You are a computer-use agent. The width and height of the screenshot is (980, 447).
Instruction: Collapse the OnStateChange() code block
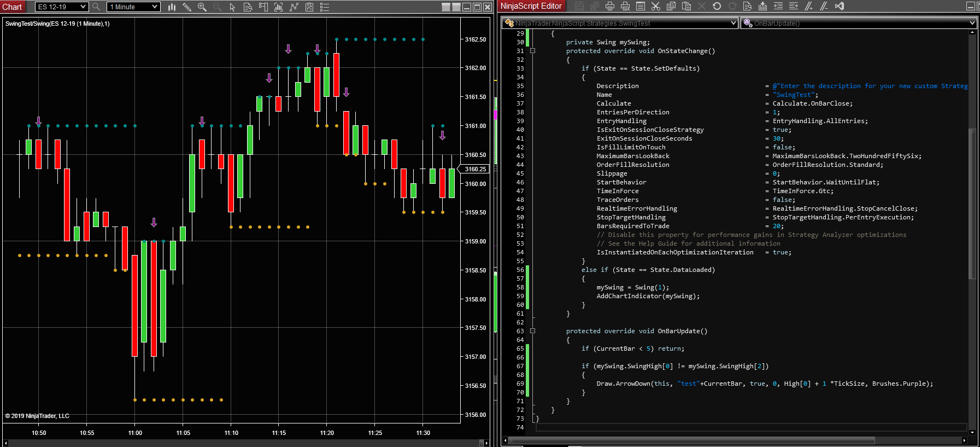pyautogui.click(x=533, y=51)
